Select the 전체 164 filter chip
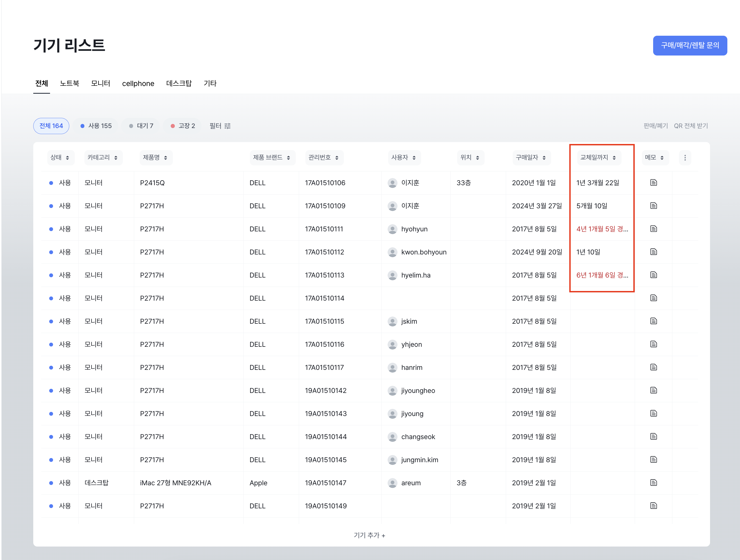Viewport: 740px width, 560px height. [x=51, y=126]
